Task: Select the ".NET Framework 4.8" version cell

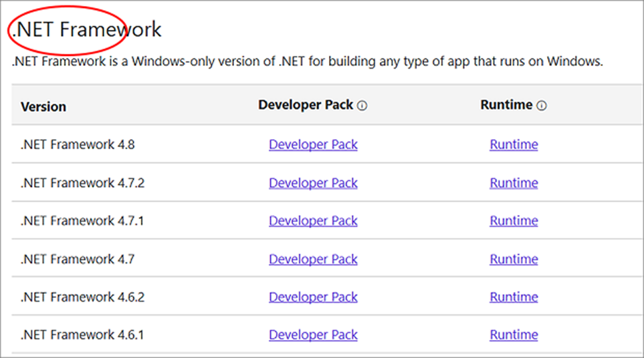Action: (78, 144)
